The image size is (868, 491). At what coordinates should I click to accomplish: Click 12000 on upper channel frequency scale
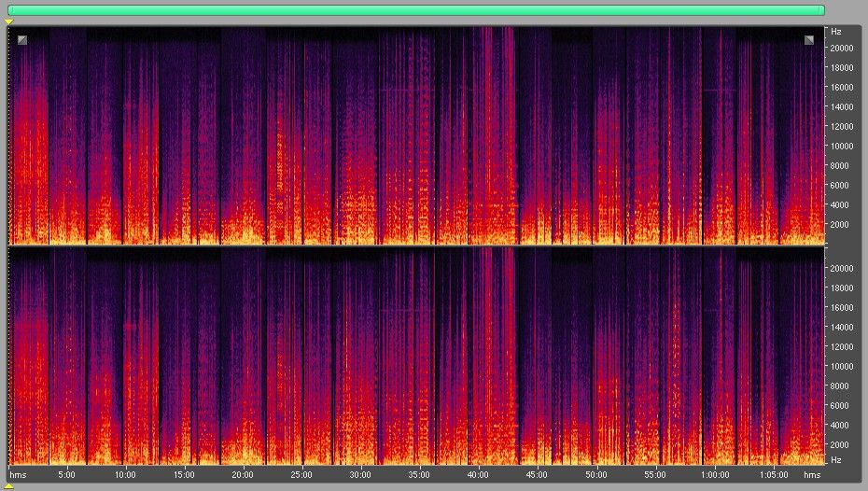841,127
